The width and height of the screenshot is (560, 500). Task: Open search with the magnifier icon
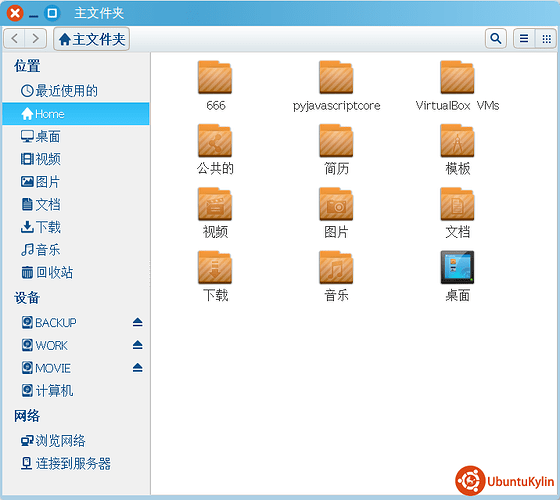tap(496, 38)
